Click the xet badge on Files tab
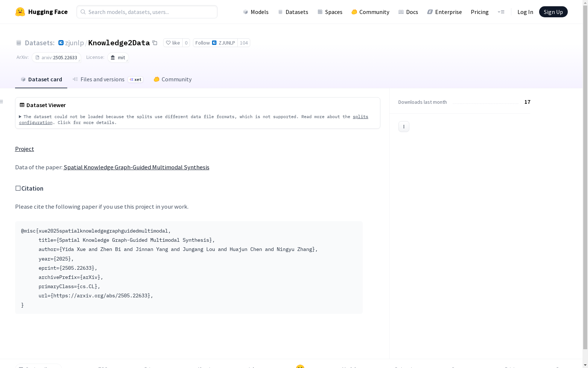The height and width of the screenshot is (368, 588). [135, 79]
